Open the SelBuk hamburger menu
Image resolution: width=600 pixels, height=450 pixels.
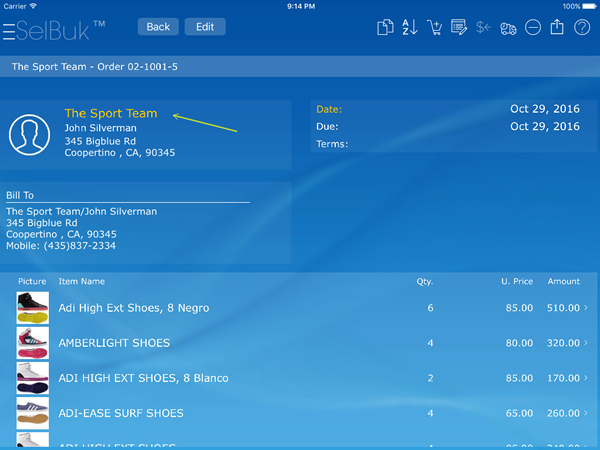point(9,31)
